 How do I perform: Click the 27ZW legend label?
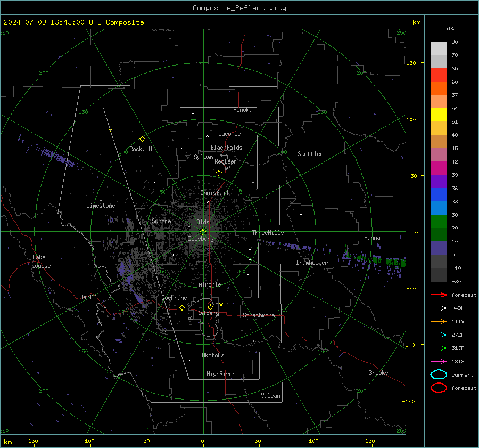(x=458, y=335)
